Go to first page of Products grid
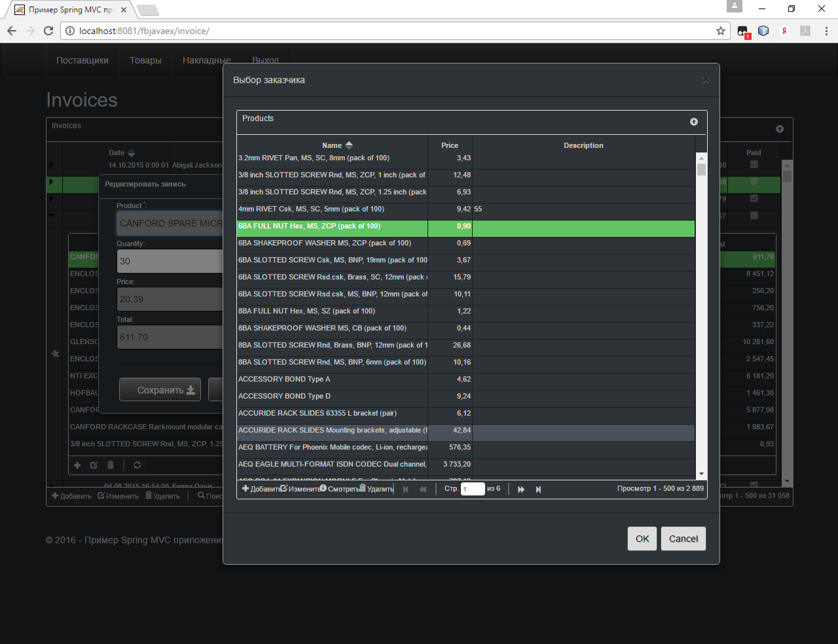The image size is (838, 644). click(406, 489)
